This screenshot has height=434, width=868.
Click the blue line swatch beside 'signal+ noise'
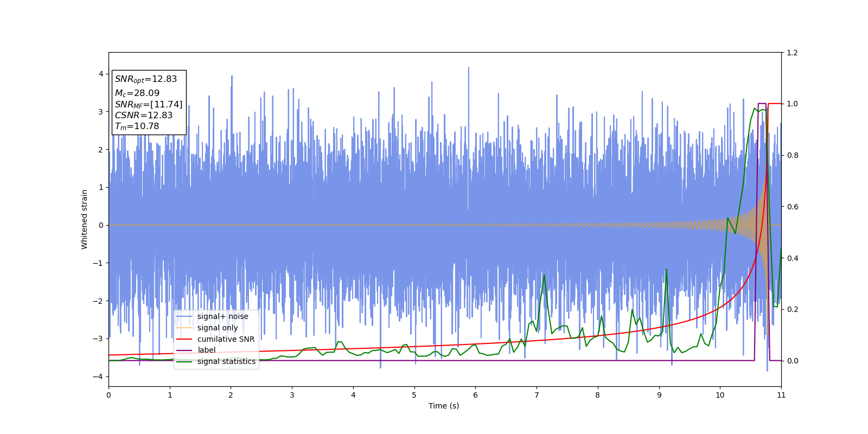[x=184, y=317]
